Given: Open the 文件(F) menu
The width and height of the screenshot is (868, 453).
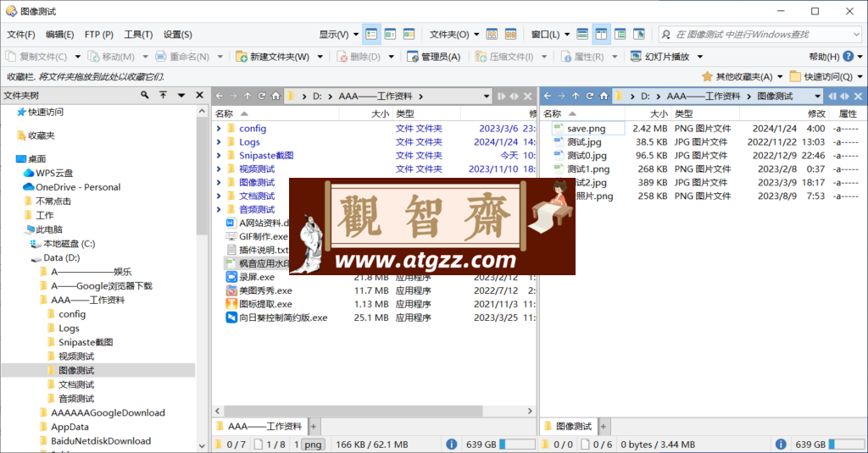Looking at the screenshot, I should click(x=21, y=35).
